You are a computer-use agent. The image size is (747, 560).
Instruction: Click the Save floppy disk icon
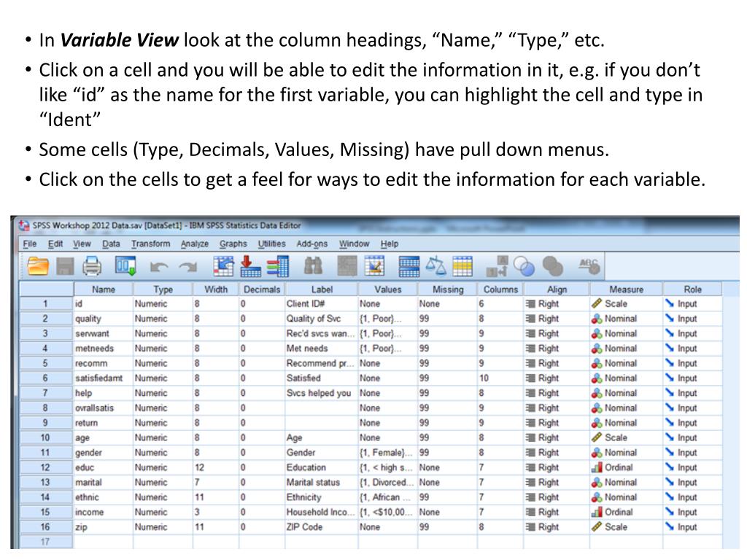pyautogui.click(x=65, y=265)
